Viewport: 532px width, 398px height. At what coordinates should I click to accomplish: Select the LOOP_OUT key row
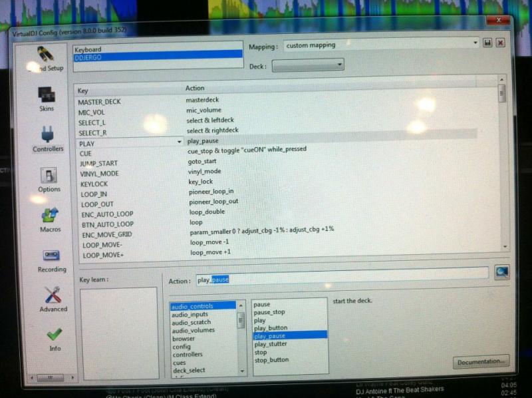pyautogui.click(x=97, y=204)
